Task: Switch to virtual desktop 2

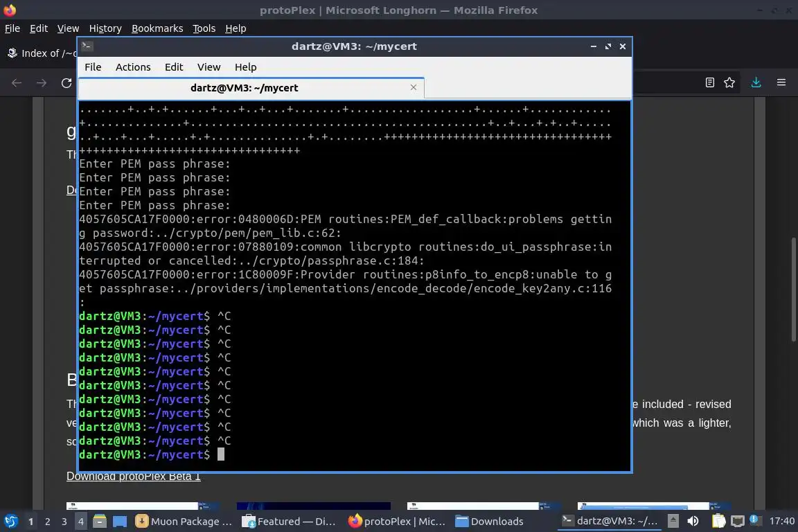Action: [47, 522]
